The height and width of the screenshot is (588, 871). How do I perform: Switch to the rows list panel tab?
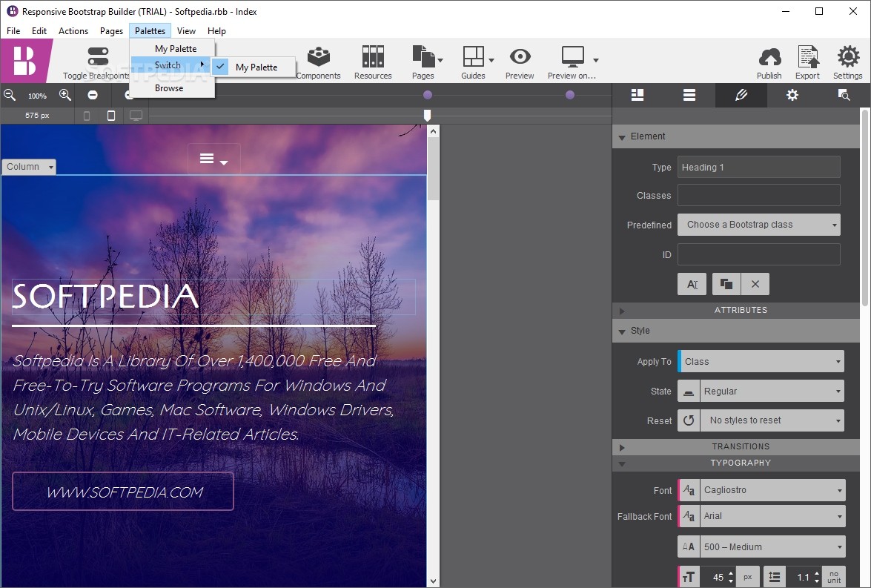click(x=689, y=95)
